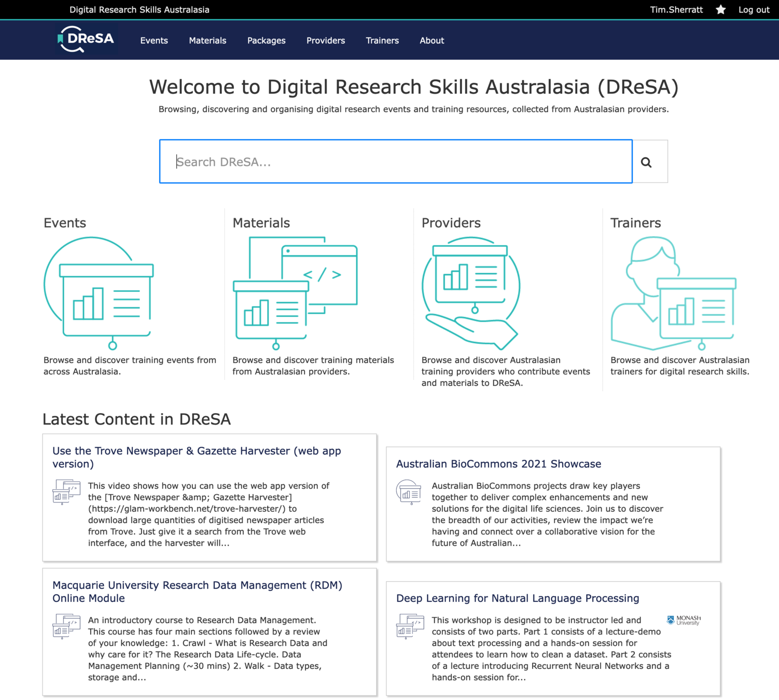Open the Trainers person illustration
This screenshot has height=700, width=779.
673,293
